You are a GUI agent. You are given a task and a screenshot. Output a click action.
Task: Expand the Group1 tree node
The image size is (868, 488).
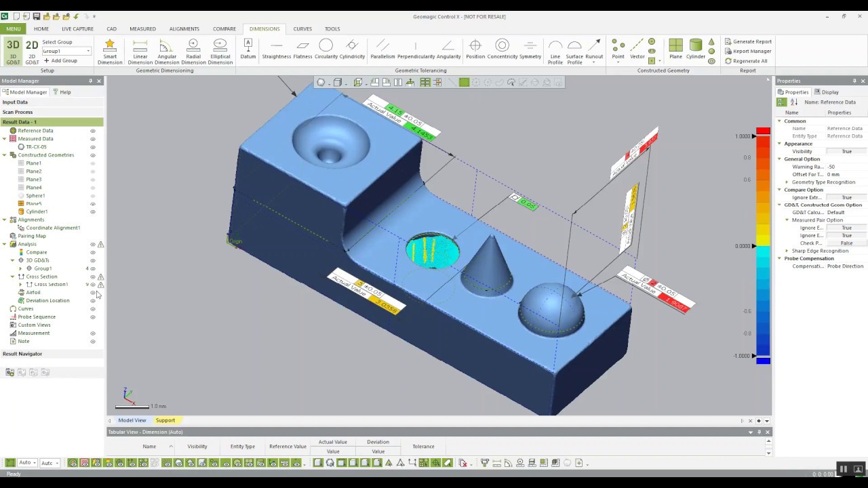20,268
